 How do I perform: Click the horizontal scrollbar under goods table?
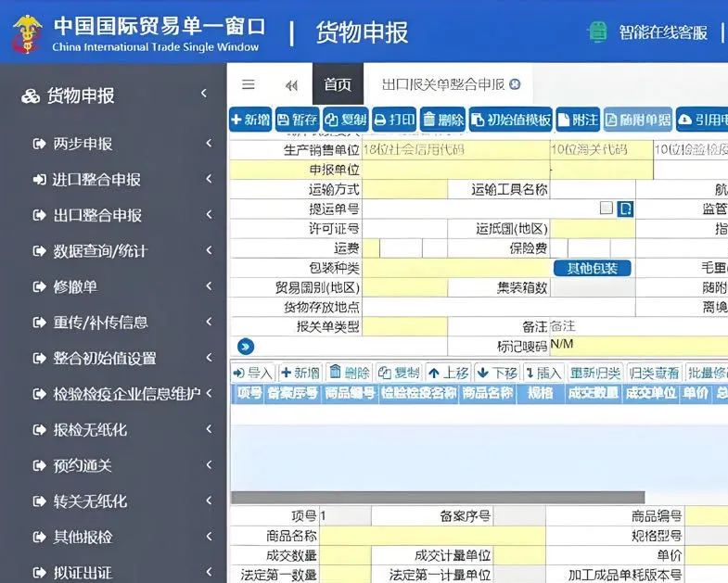pyautogui.click(x=438, y=497)
